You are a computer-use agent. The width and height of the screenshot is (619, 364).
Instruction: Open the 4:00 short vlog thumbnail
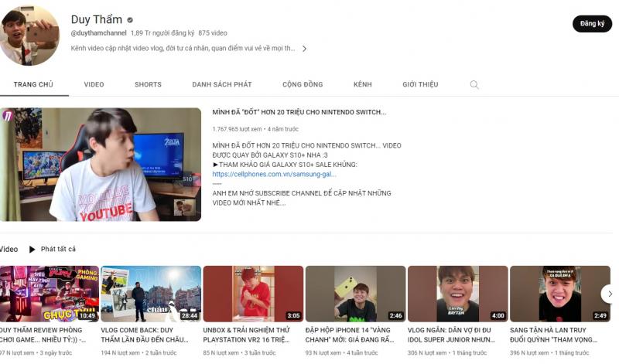pyautogui.click(x=457, y=294)
